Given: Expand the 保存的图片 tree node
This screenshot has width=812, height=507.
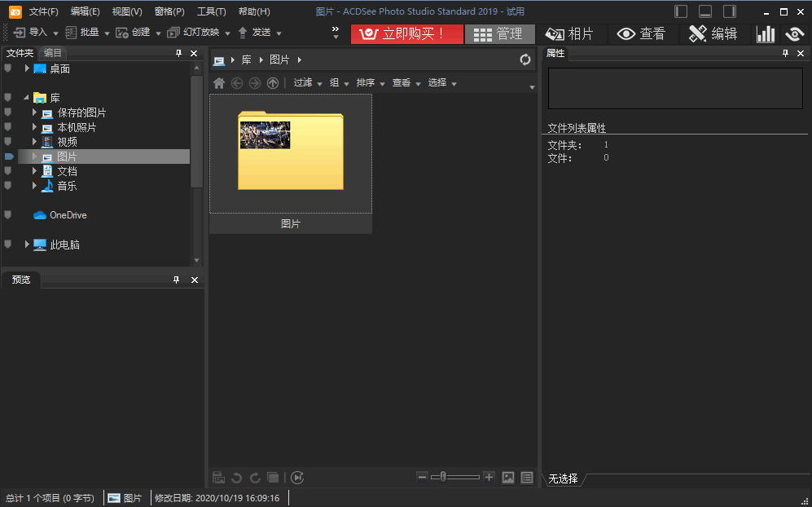Looking at the screenshot, I should coord(35,112).
